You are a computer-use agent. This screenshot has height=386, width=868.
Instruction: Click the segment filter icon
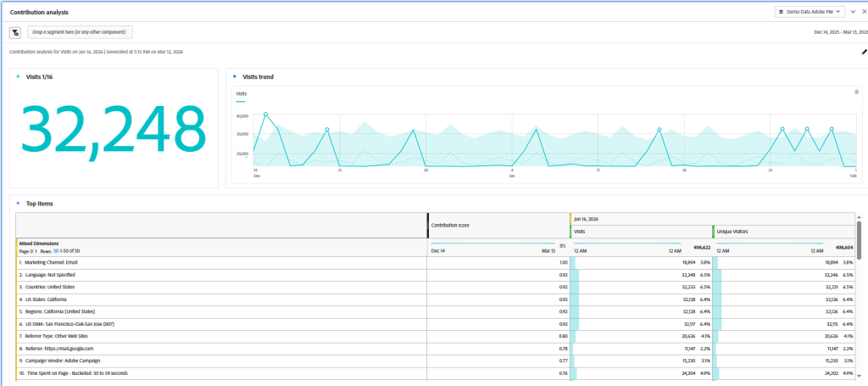tap(15, 32)
